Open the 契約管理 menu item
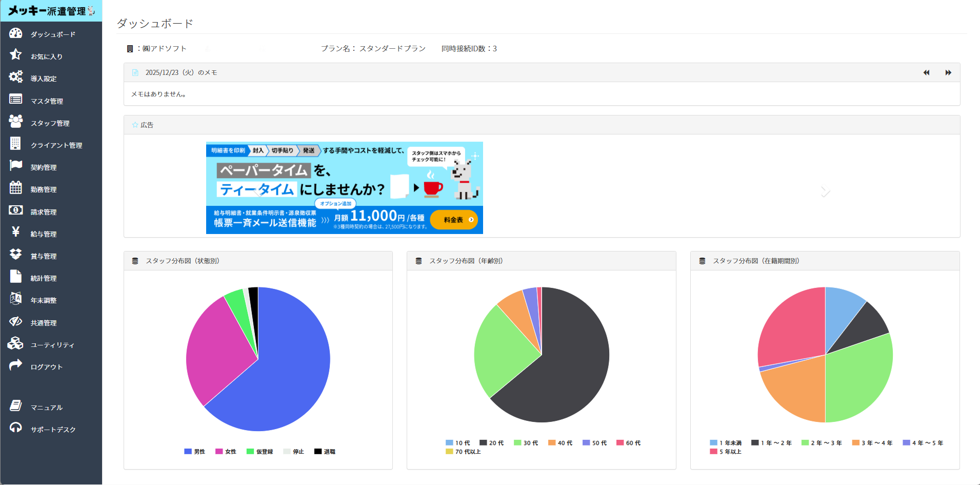980x485 pixels. [x=44, y=167]
